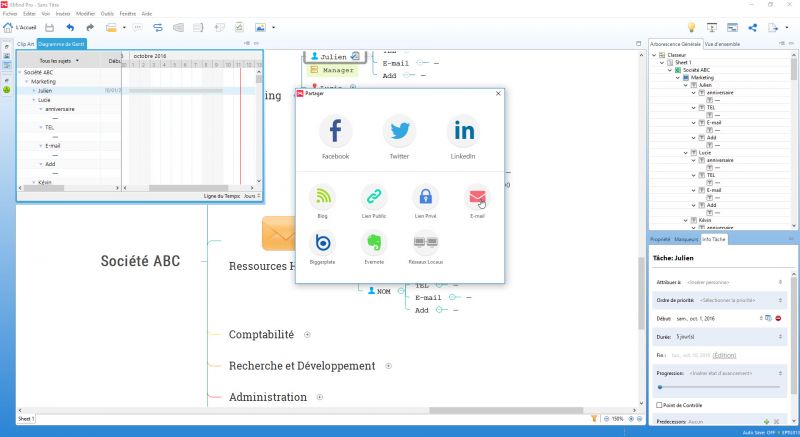
Task: Open the image insert dropdown arrow
Action: [x=273, y=28]
